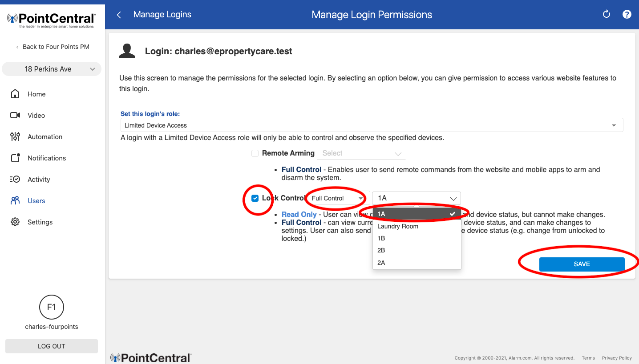
Task: Open help via the question mark icon
Action: click(627, 14)
